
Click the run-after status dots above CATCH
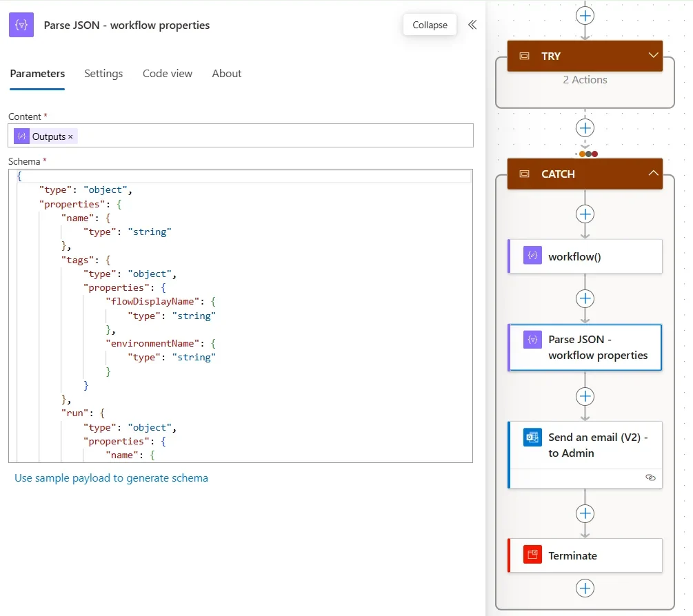pos(588,154)
